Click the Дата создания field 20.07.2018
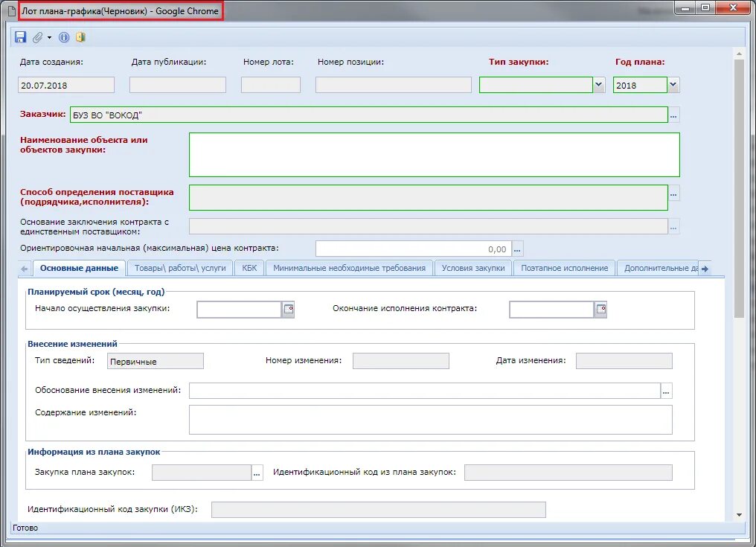The width and height of the screenshot is (756, 547). click(66, 85)
